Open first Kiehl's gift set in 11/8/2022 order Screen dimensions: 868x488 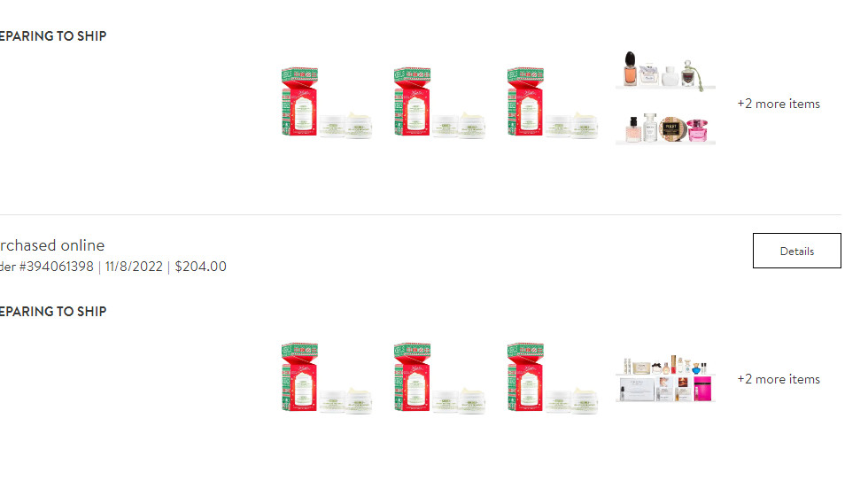pyautogui.click(x=327, y=378)
